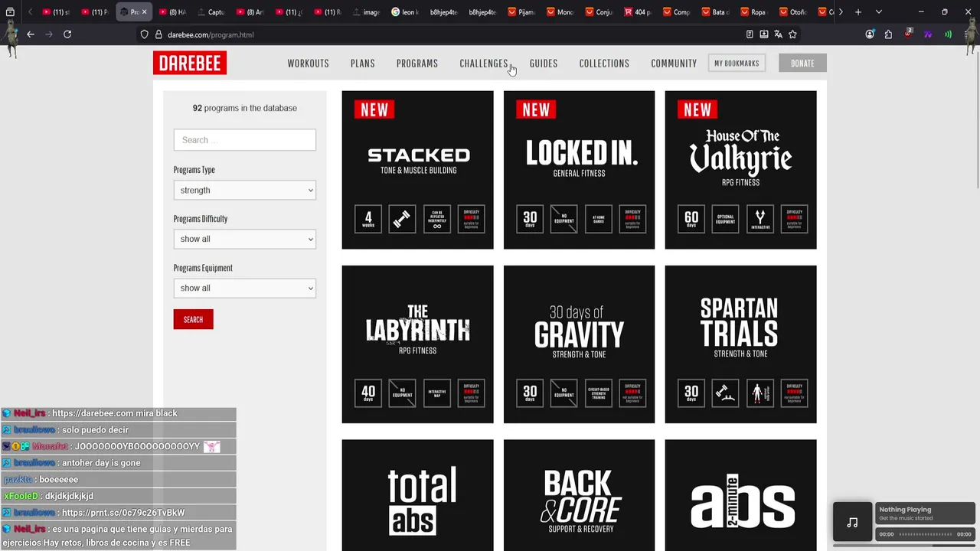Image resolution: width=980 pixels, height=551 pixels.
Task: Go back with the browser back arrow
Action: [x=31, y=34]
